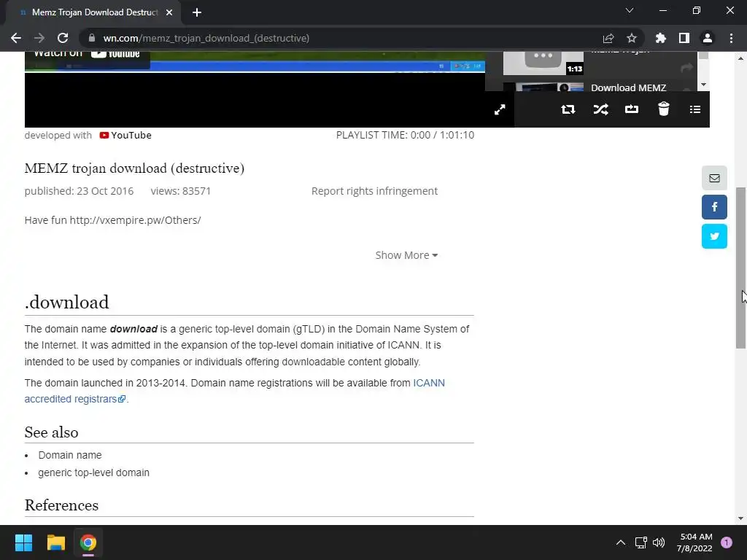Open the Download MEMZ playlist item

[x=628, y=87]
